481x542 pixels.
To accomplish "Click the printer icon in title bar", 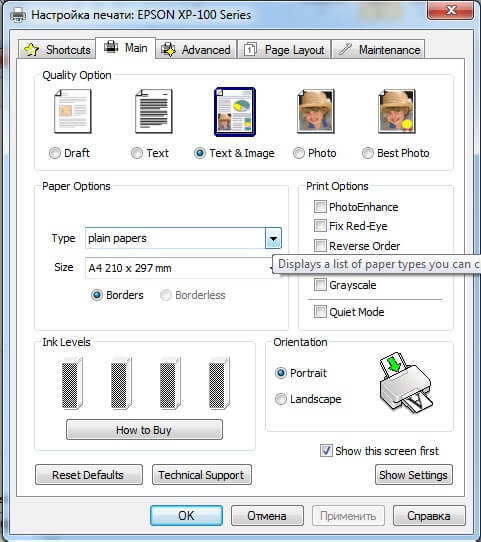I will 18,15.
